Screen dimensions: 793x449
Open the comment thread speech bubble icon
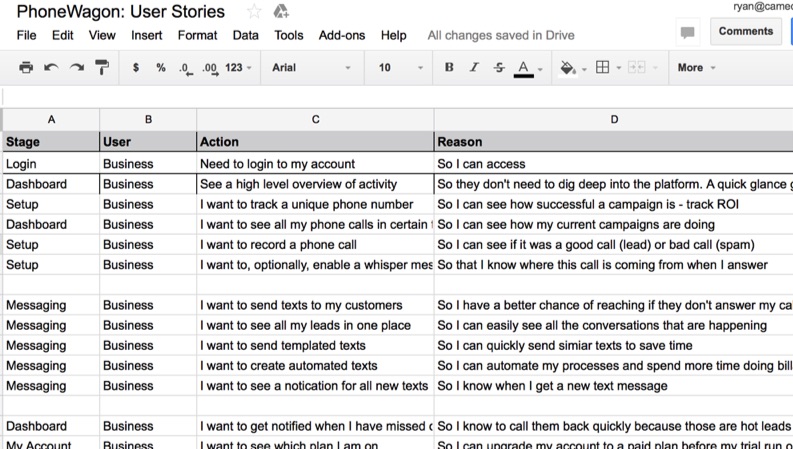(x=687, y=32)
